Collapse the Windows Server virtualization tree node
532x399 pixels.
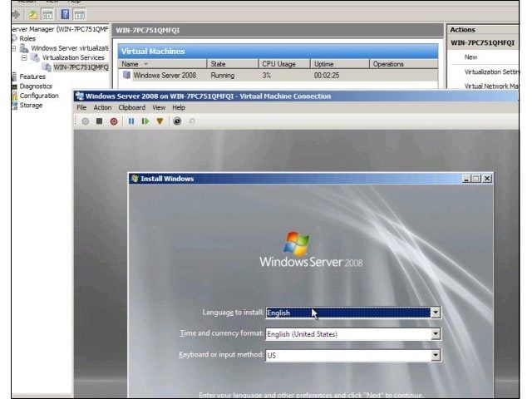tap(13, 48)
